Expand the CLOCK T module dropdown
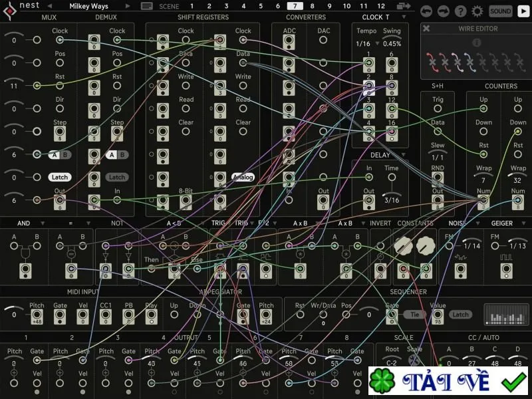 pos(404,17)
